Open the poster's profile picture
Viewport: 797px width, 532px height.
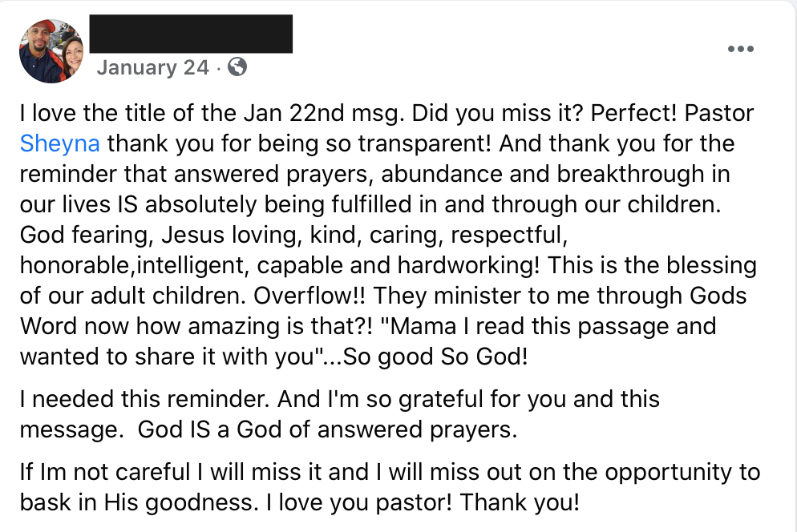[x=51, y=51]
